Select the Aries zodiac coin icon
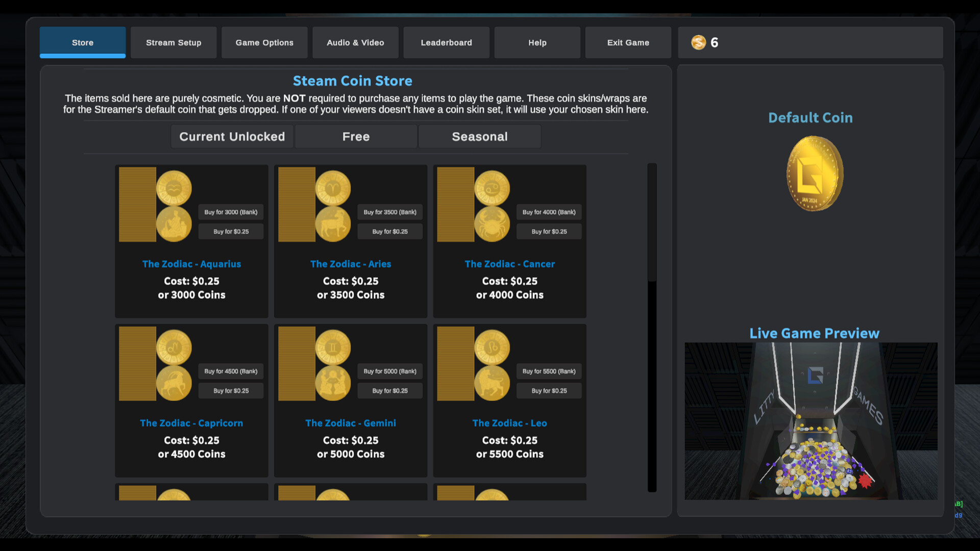This screenshot has height=551, width=980. point(333,188)
